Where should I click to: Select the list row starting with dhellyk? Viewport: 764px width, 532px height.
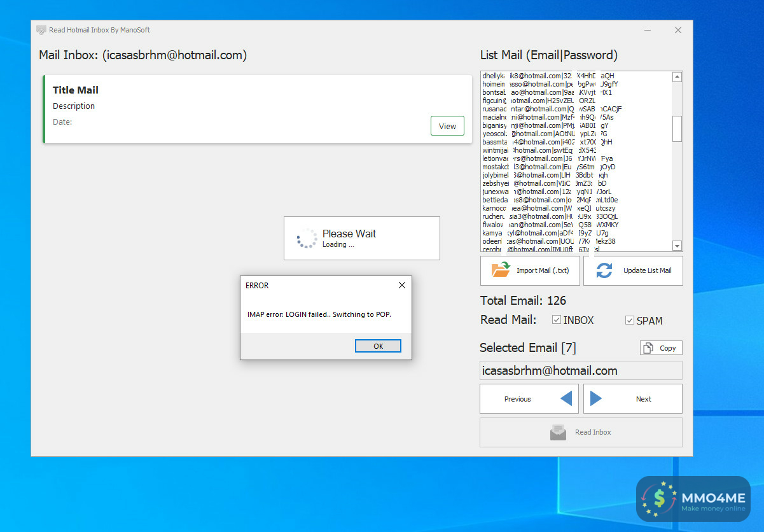click(576, 76)
